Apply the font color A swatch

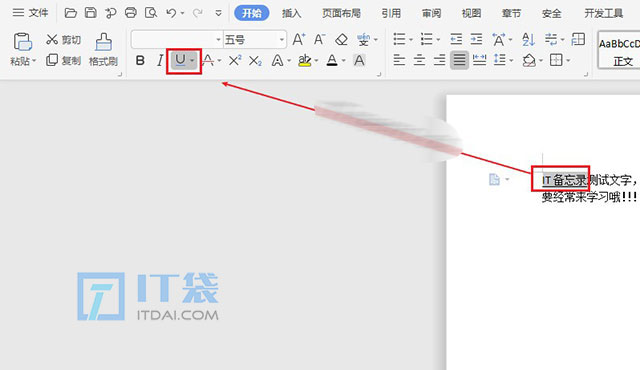click(x=332, y=61)
